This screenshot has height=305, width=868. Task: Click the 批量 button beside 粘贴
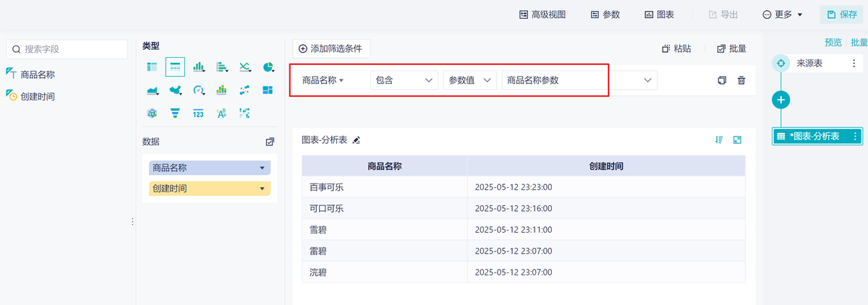[731, 48]
